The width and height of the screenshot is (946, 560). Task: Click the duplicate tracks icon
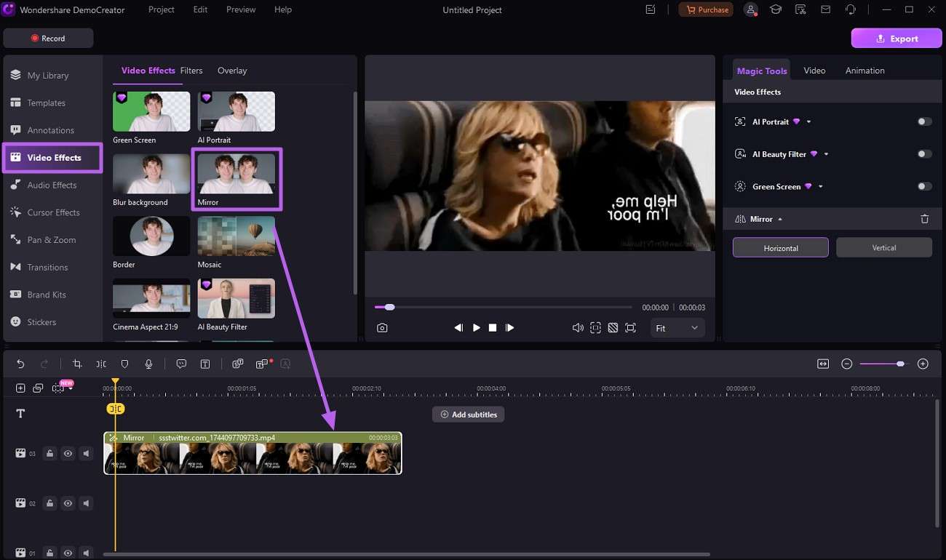coord(38,388)
